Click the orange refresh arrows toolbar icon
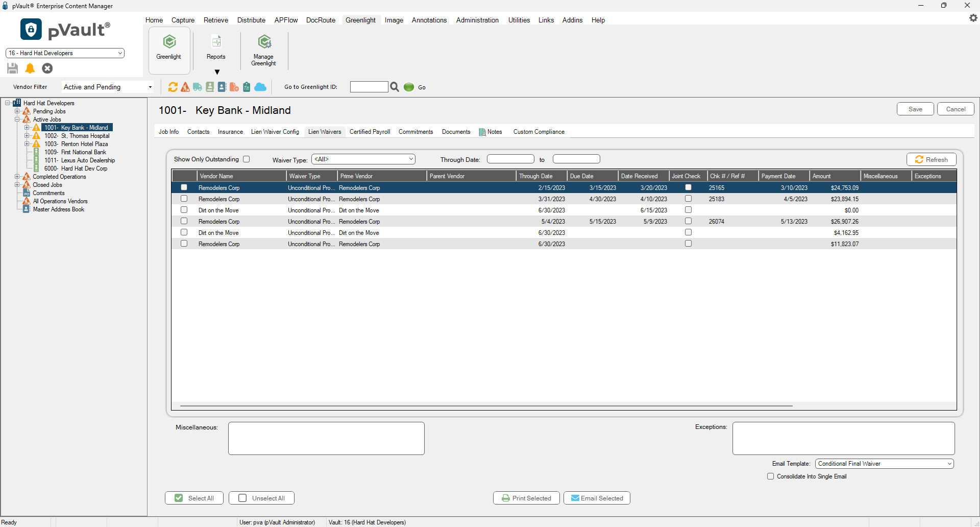The width and height of the screenshot is (980, 527). [173, 87]
